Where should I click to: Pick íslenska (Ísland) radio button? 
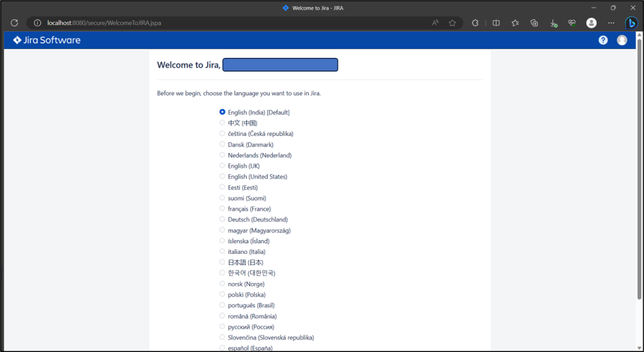point(222,240)
